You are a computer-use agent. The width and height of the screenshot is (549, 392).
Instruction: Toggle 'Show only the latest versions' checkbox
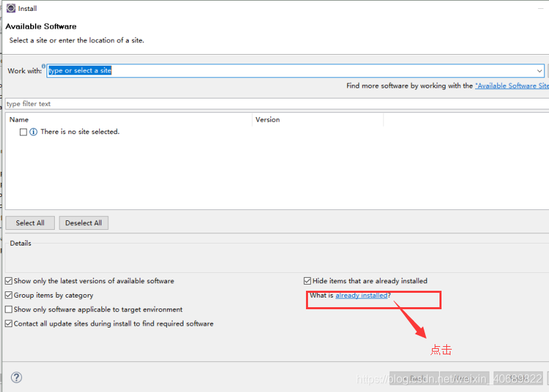[9, 280]
